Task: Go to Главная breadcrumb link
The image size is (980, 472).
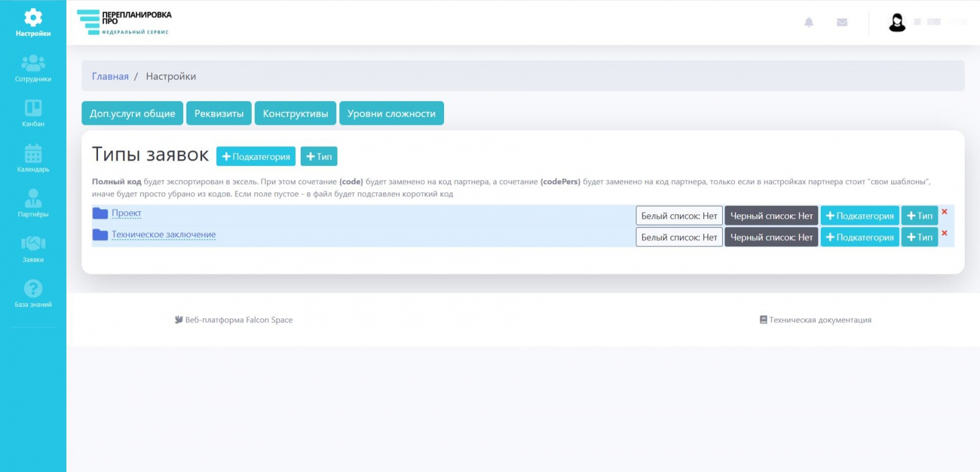Action: point(110,76)
